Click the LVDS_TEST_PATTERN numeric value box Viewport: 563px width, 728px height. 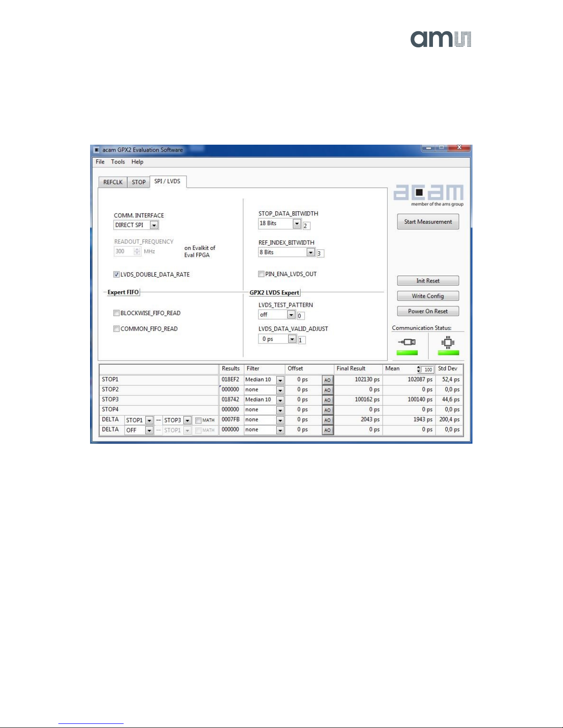(x=300, y=316)
